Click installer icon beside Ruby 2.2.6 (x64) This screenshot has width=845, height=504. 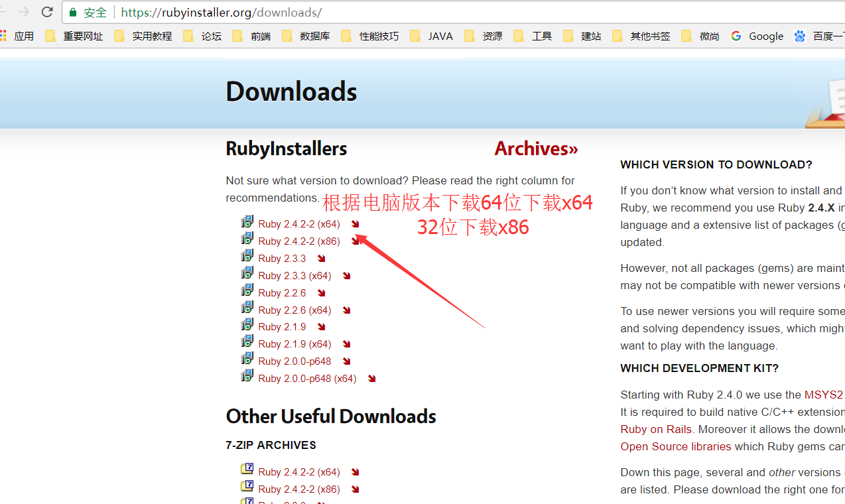[247, 308]
